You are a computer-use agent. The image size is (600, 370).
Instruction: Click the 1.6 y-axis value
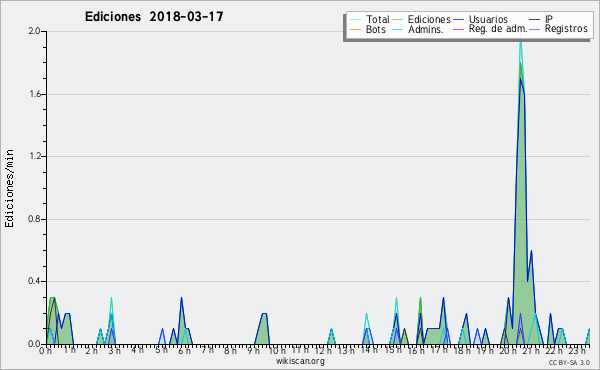point(34,94)
